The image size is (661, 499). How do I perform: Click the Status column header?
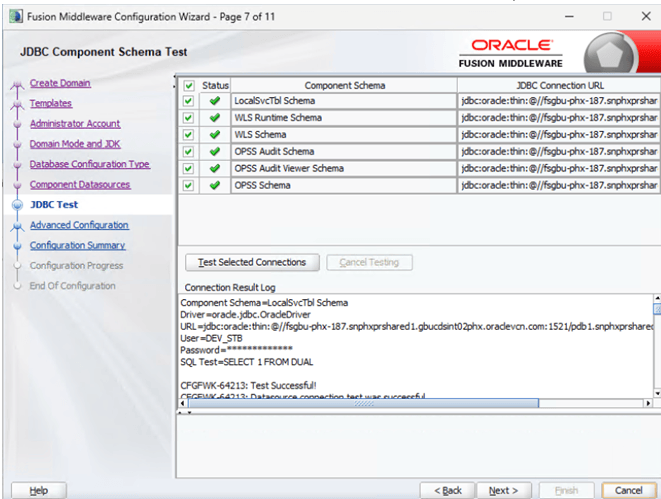pyautogui.click(x=215, y=86)
